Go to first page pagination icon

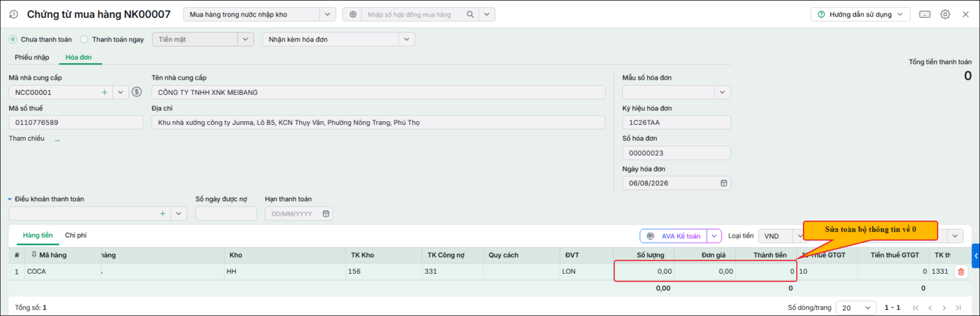[x=916, y=307]
